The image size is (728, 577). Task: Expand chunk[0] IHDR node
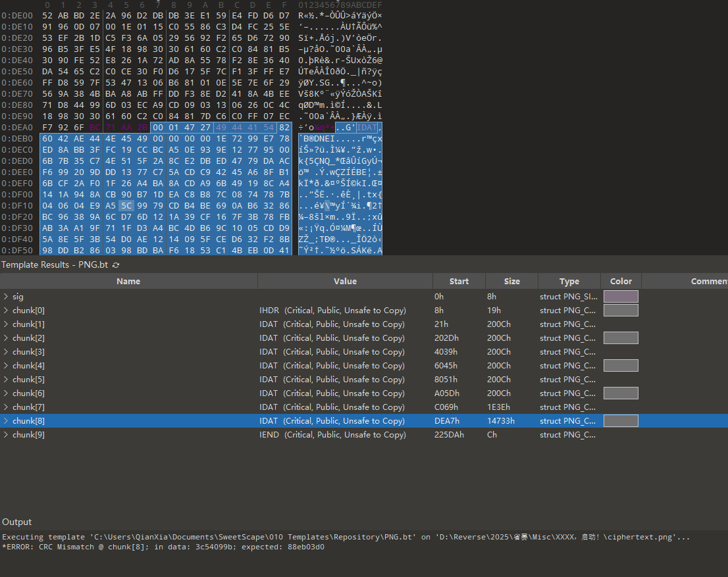tap(7, 311)
